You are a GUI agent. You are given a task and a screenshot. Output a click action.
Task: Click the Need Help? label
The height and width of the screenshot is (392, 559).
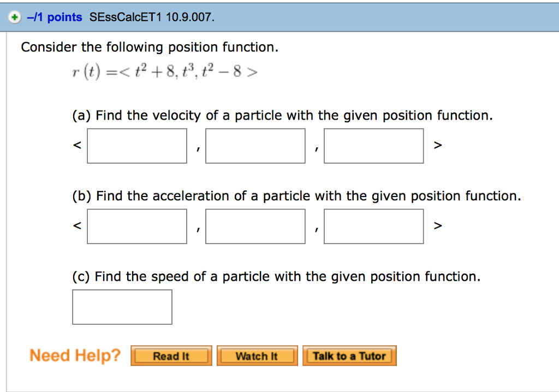(x=74, y=355)
